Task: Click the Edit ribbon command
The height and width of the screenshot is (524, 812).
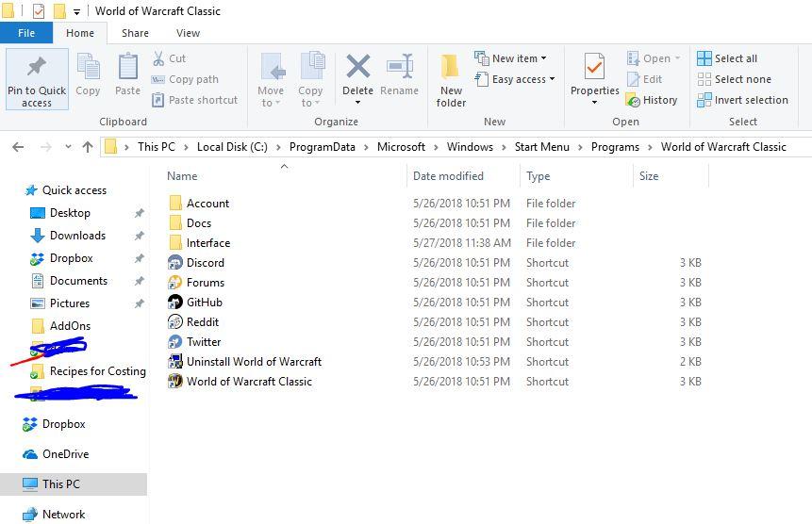Action: click(645, 79)
